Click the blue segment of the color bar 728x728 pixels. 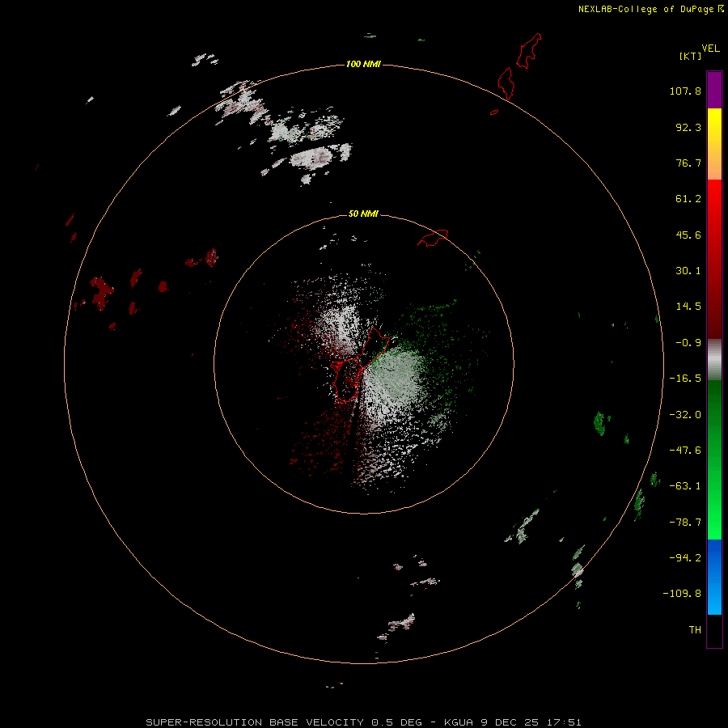click(714, 577)
